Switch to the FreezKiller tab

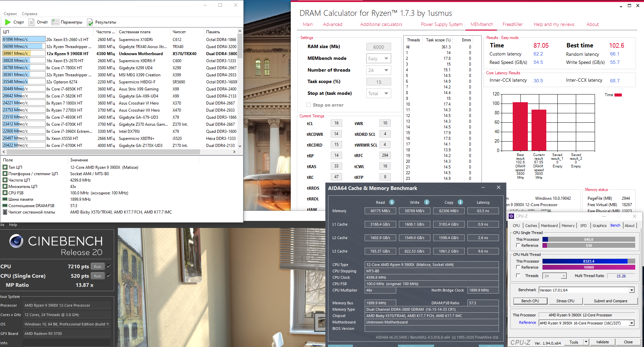point(512,24)
